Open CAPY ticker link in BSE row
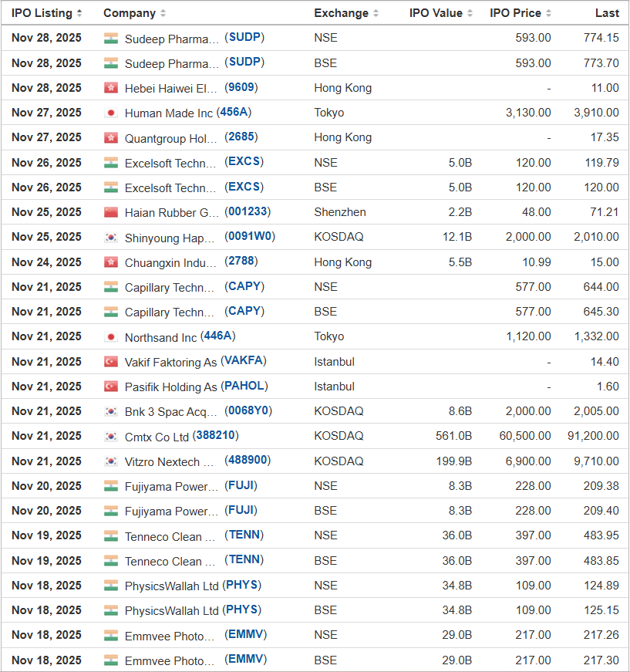This screenshot has width=630, height=672. coord(244,311)
